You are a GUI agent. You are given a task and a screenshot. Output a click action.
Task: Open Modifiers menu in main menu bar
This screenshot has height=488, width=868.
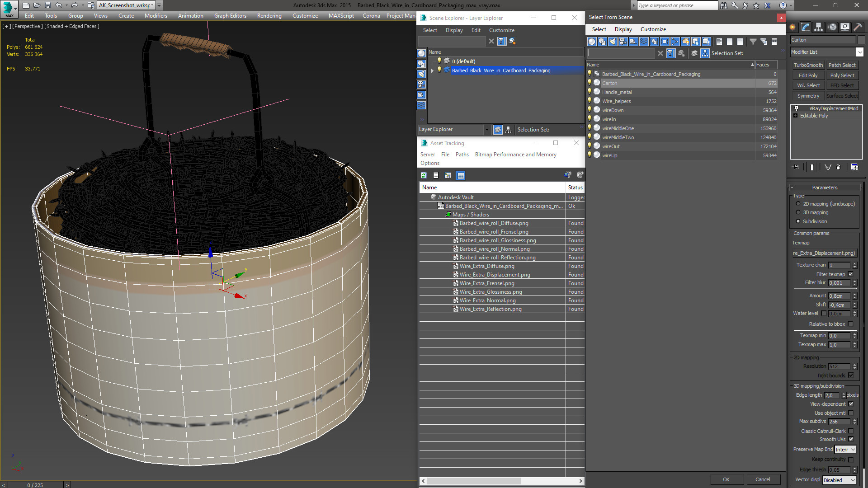[156, 16]
